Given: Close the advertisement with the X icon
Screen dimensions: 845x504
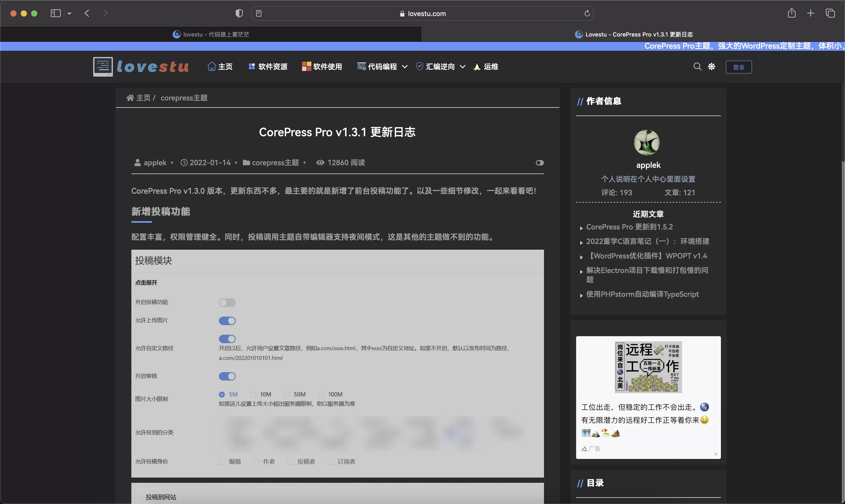Looking at the screenshot, I should [x=715, y=454].
